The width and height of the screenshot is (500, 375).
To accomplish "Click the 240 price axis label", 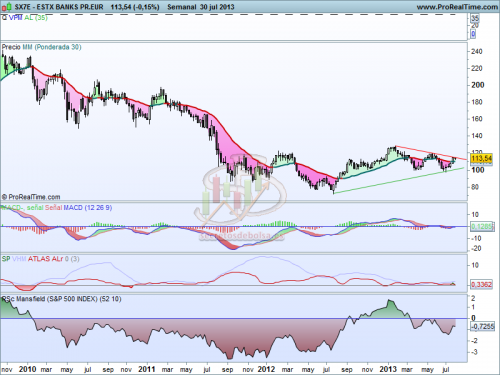I will [x=477, y=51].
